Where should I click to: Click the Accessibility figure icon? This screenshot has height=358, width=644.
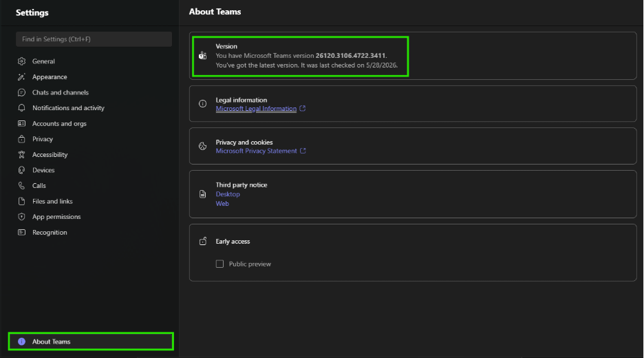tap(22, 154)
